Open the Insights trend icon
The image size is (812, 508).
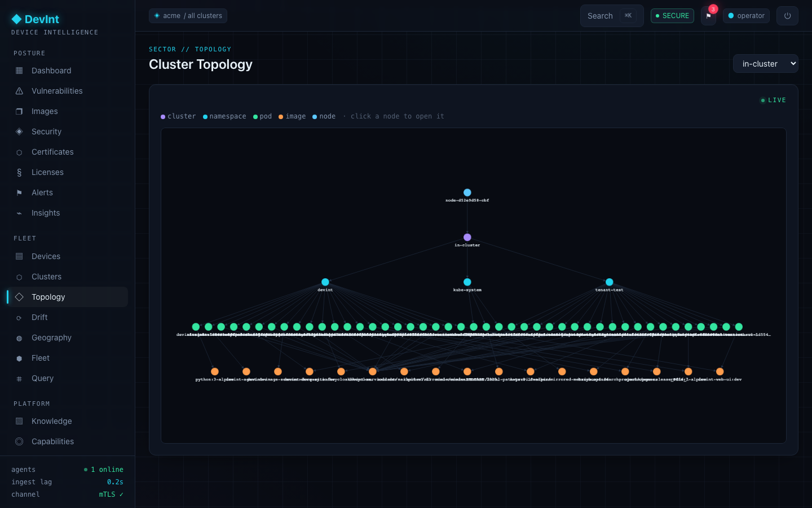[19, 213]
